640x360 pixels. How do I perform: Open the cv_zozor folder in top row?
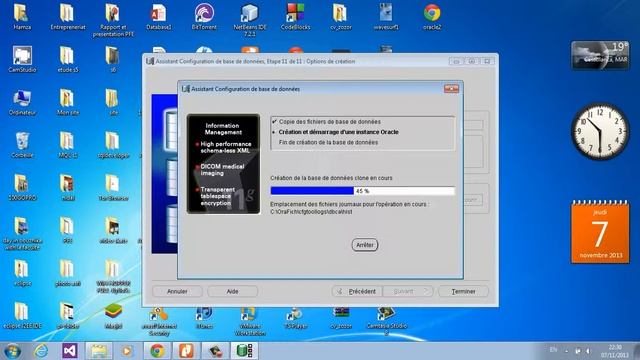click(x=341, y=17)
